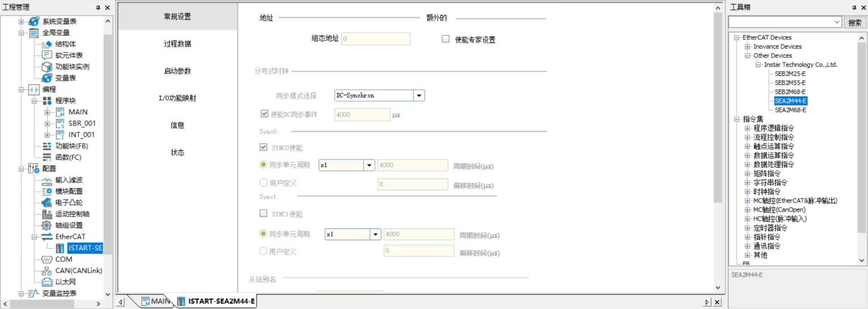868x309 pixels.
Task: Click the 搜索 button in toolbox
Action: point(855,22)
